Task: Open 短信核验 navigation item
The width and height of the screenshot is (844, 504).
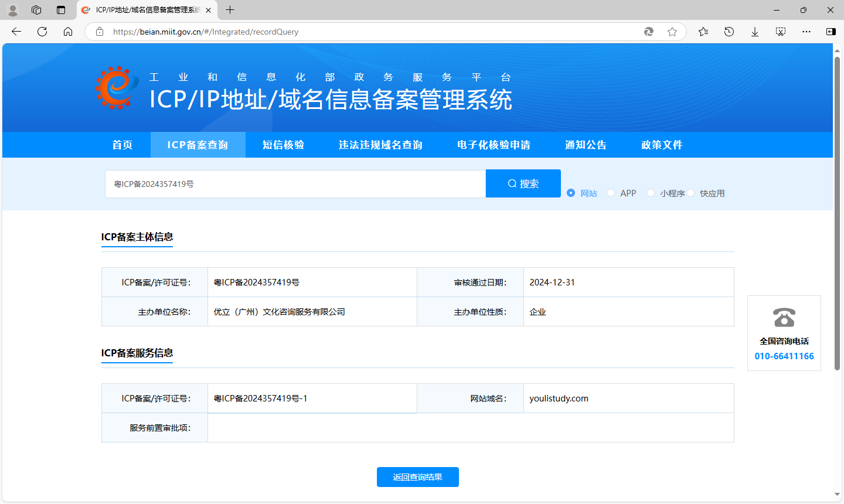Action: point(284,145)
